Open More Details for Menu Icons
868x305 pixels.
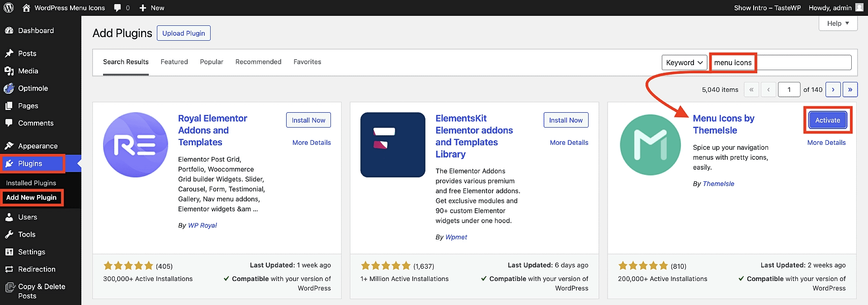point(826,143)
